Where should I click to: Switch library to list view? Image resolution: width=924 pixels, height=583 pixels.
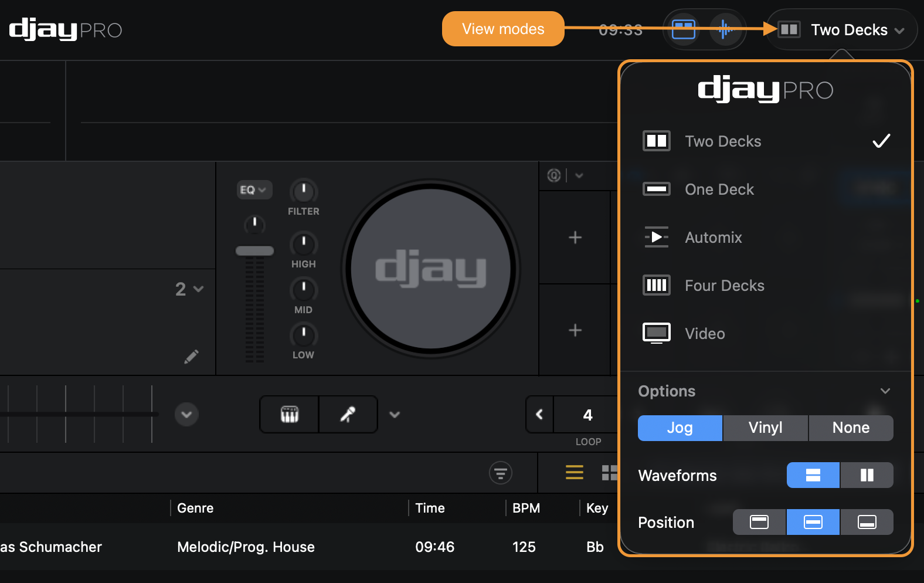[575, 473]
